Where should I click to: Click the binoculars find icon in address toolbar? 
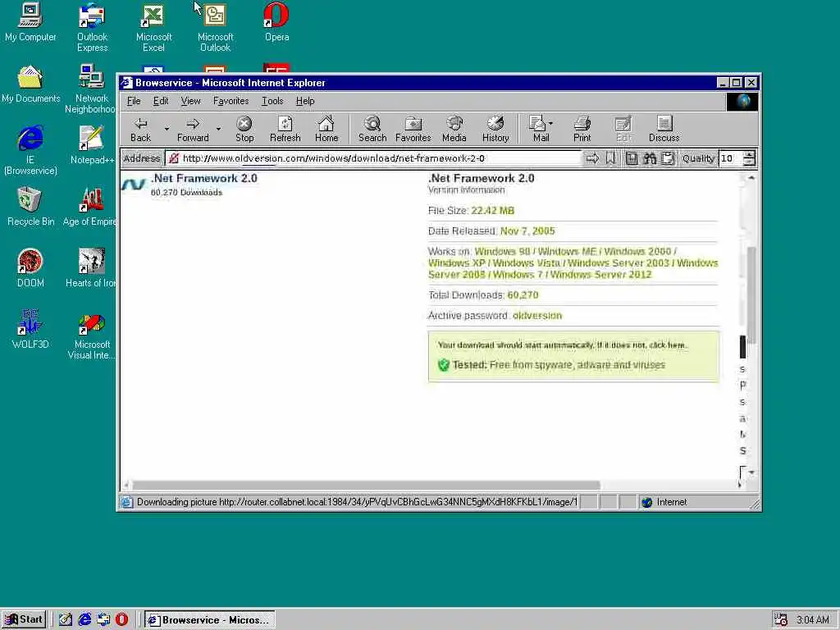(x=650, y=158)
